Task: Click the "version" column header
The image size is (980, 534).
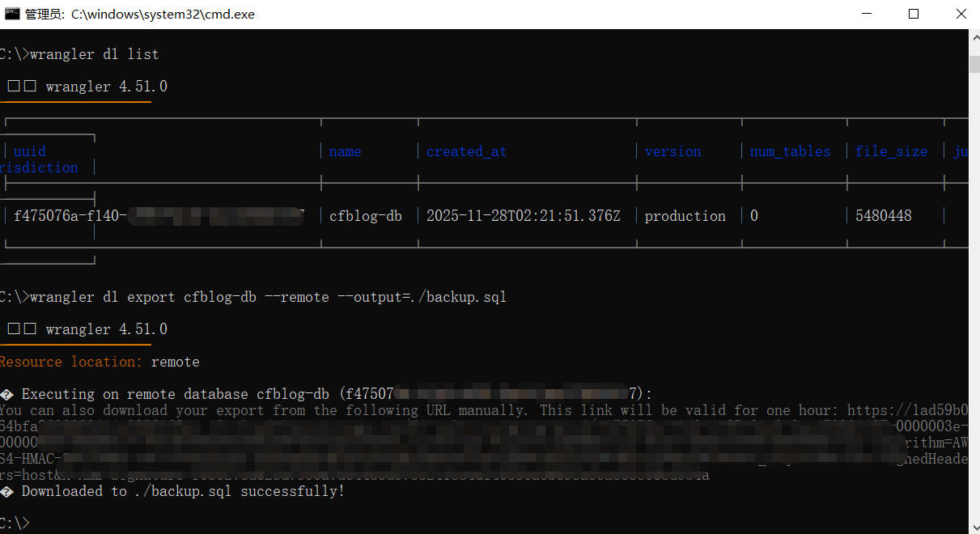Action: point(672,151)
